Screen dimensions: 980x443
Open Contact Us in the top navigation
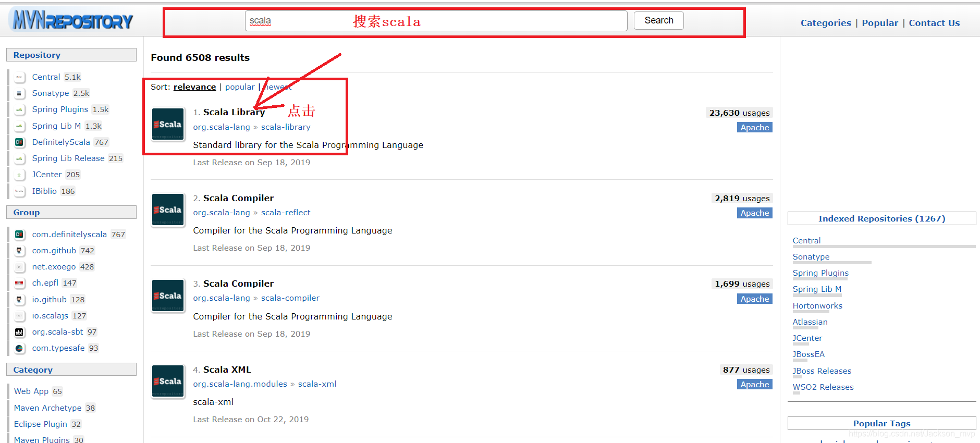(934, 23)
